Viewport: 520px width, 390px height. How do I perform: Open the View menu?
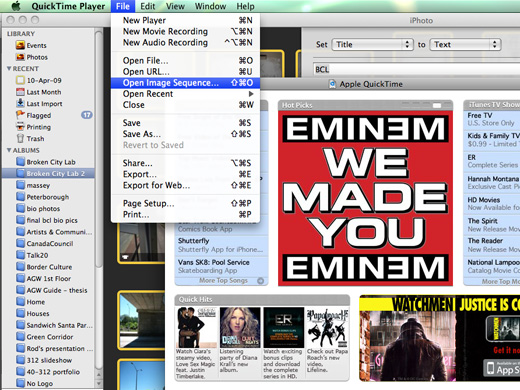click(175, 6)
